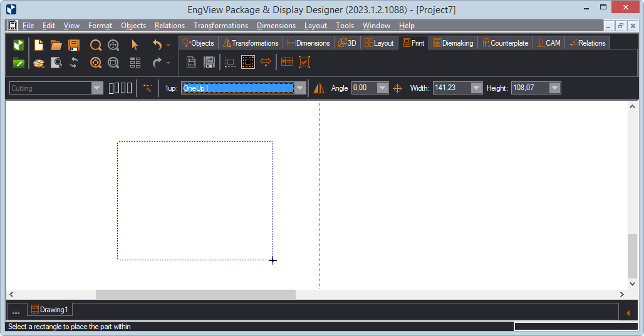Click the document icon left of File
Image resolution: width=644 pixels, height=336 pixels.
coord(13,26)
